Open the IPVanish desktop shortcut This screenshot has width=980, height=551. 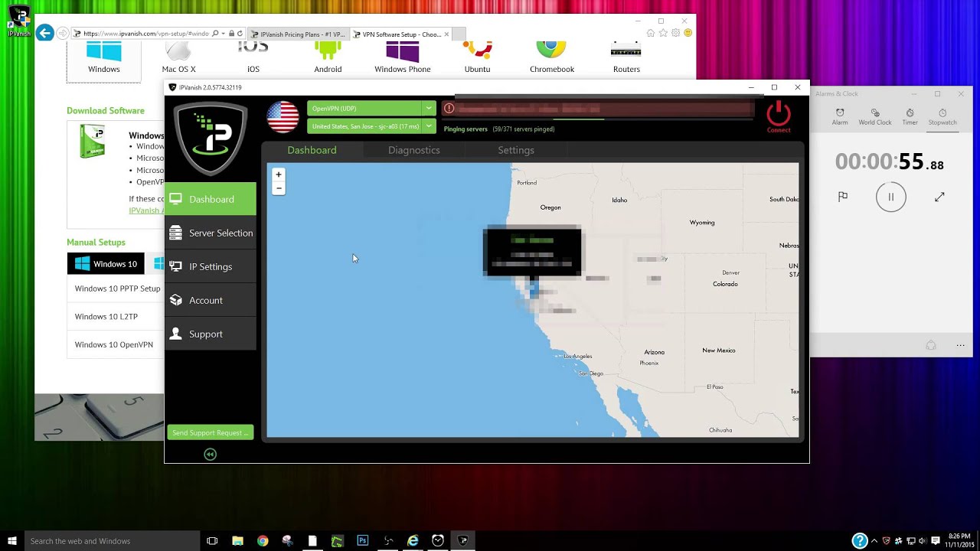pyautogui.click(x=18, y=21)
